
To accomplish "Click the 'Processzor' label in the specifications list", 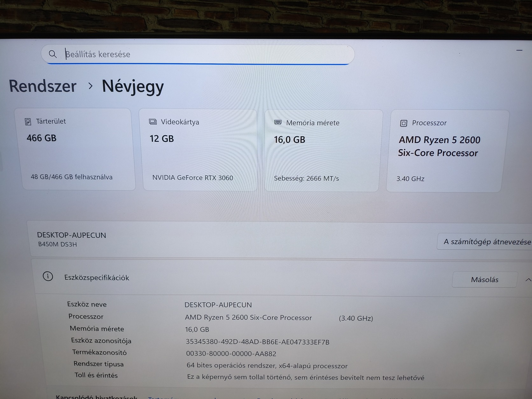I will (x=86, y=317).
